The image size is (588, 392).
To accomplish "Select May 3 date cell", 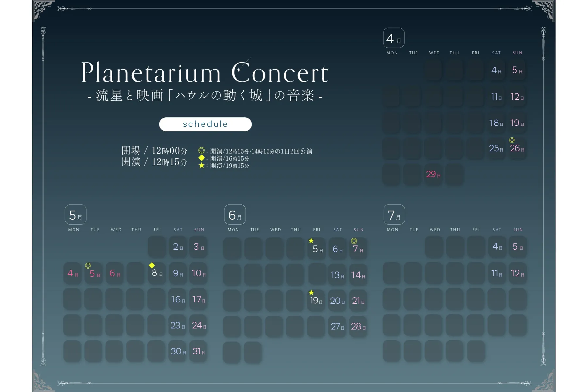I will tap(199, 247).
